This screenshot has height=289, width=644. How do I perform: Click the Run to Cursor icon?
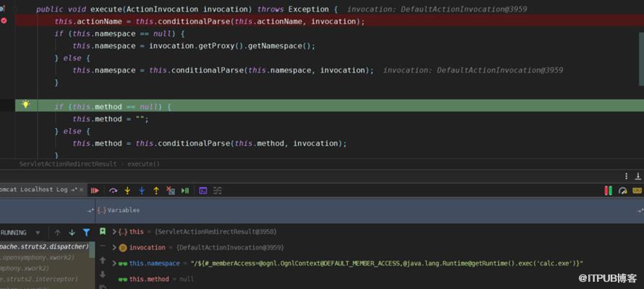pyautogui.click(x=185, y=190)
